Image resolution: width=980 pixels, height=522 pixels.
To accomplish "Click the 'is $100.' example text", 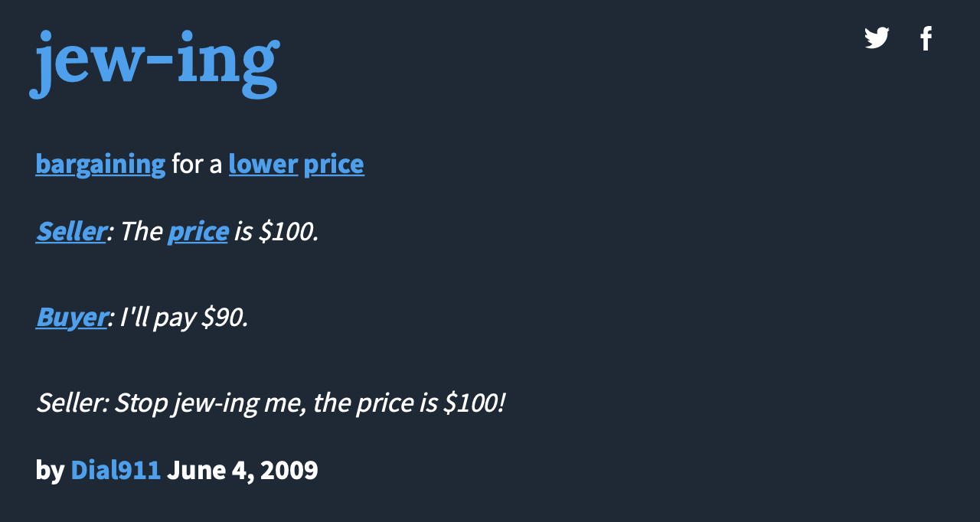I will tap(276, 231).
